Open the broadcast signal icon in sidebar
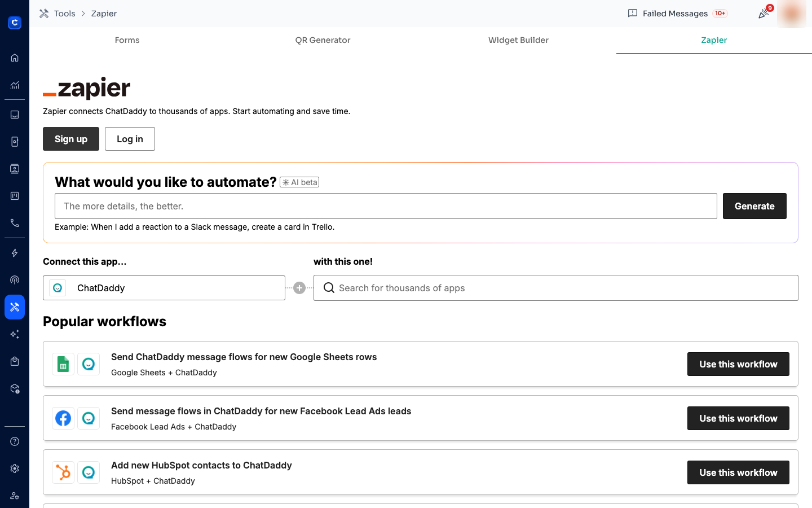 [x=15, y=280]
